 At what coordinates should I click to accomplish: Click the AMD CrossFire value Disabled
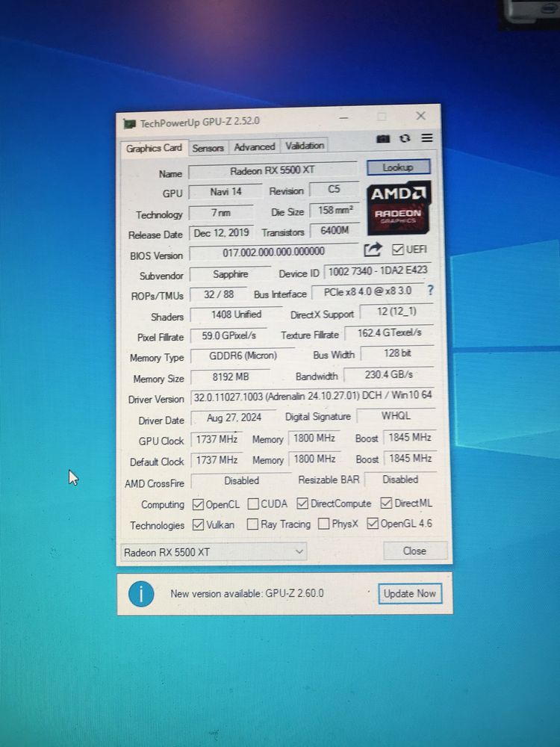241,480
